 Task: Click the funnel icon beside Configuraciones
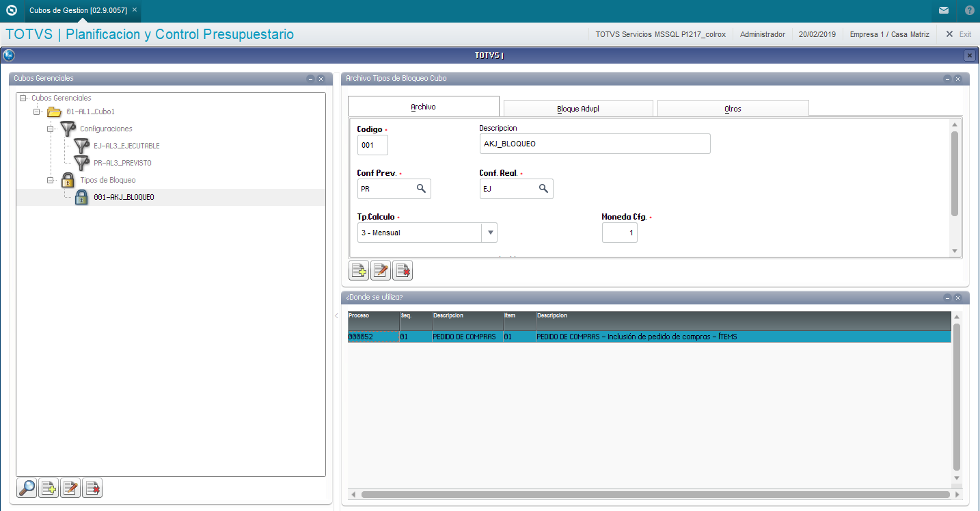[67, 129]
